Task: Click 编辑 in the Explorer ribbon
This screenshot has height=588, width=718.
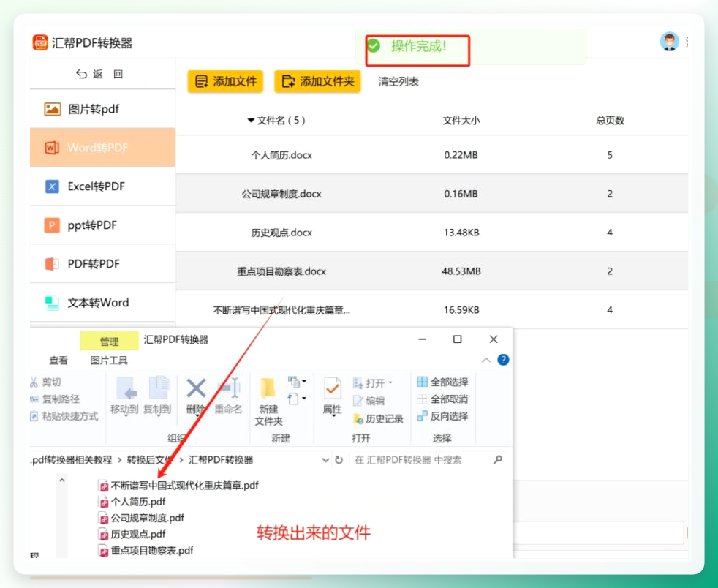Action: [x=369, y=401]
